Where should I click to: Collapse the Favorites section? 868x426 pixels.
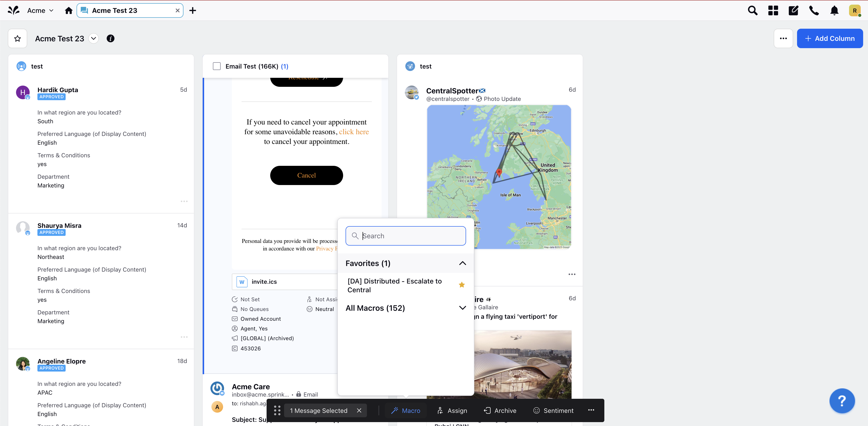(x=462, y=263)
